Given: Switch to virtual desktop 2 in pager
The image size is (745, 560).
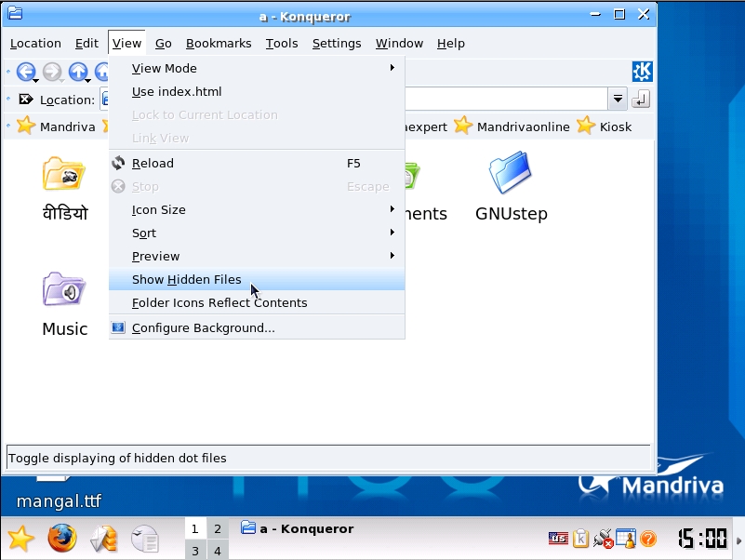Looking at the screenshot, I should (x=218, y=529).
